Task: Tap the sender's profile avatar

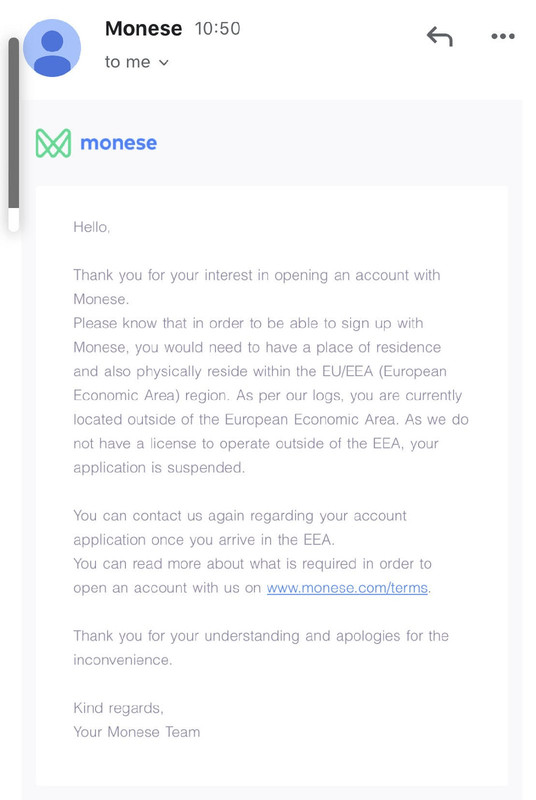Action: [x=52, y=48]
